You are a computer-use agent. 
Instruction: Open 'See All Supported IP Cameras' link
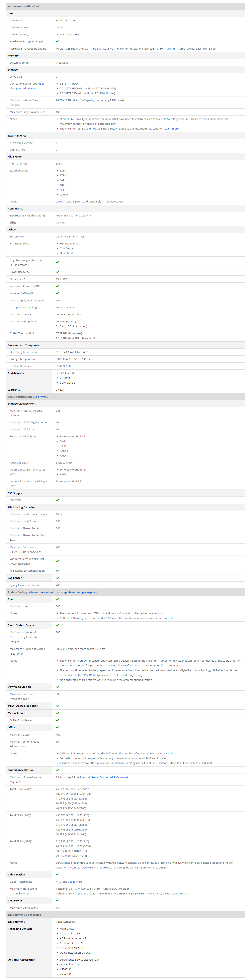tap(109, 777)
